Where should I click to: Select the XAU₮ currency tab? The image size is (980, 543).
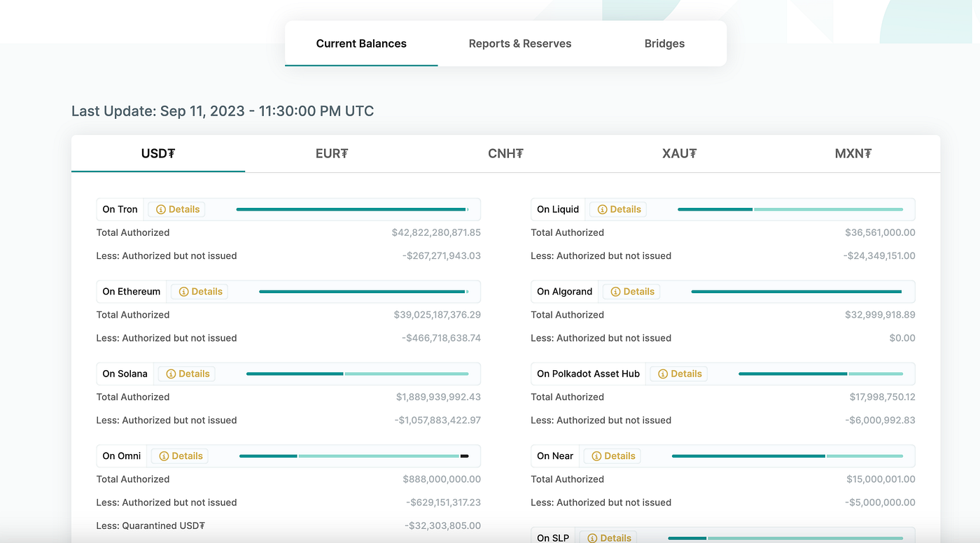[679, 153]
